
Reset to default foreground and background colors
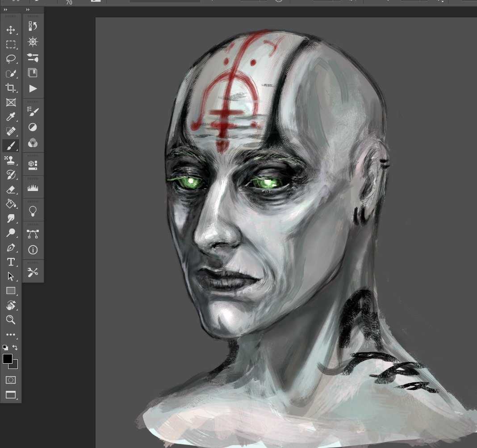click(x=5, y=348)
